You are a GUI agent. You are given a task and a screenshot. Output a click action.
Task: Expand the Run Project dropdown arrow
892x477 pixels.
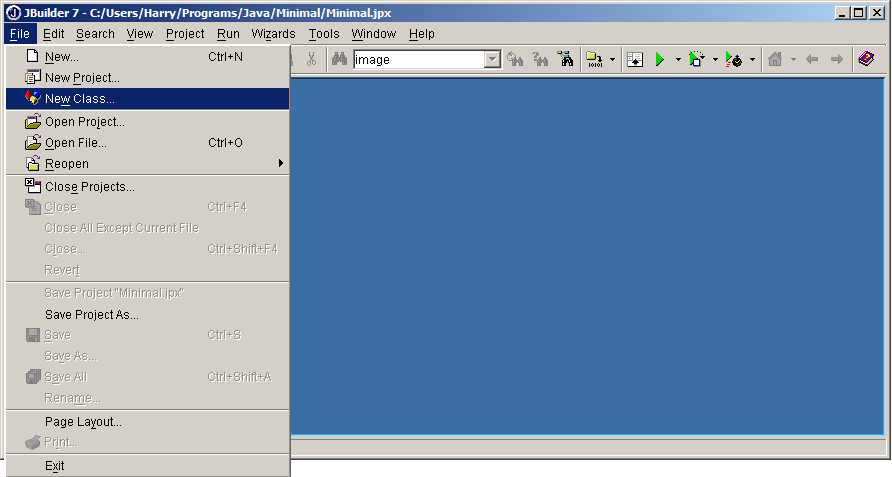pyautogui.click(x=678, y=59)
